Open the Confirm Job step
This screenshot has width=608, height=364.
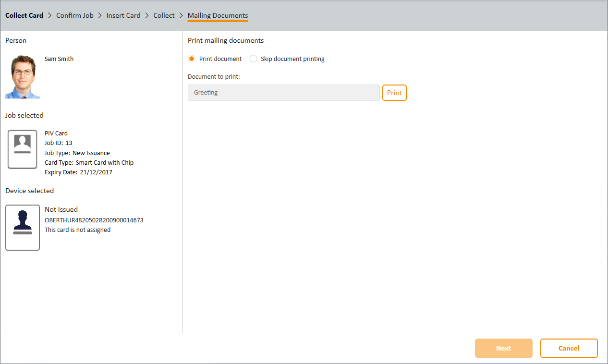[x=75, y=15]
